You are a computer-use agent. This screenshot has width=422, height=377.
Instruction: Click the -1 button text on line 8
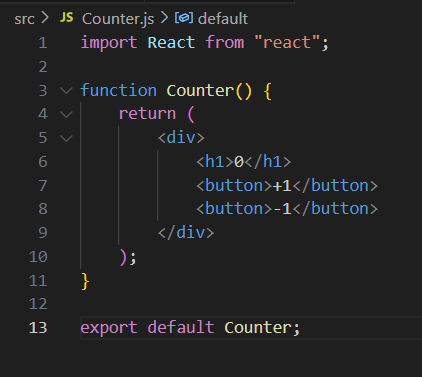(282, 209)
